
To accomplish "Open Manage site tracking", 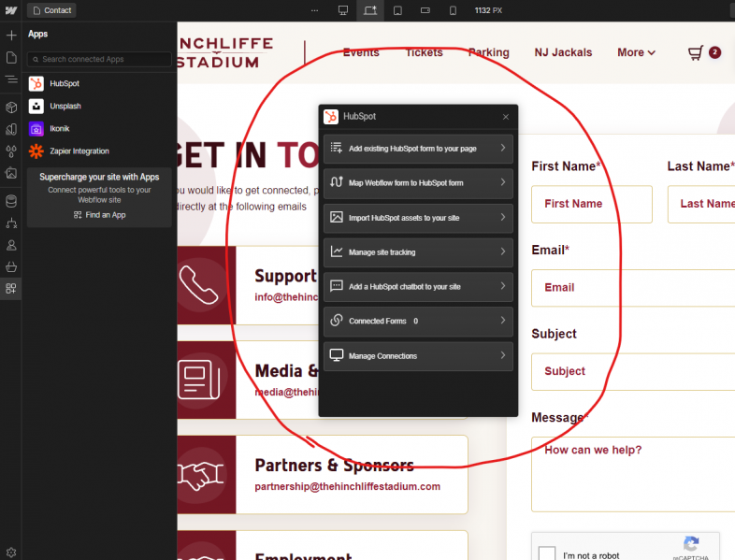I will pyautogui.click(x=418, y=252).
